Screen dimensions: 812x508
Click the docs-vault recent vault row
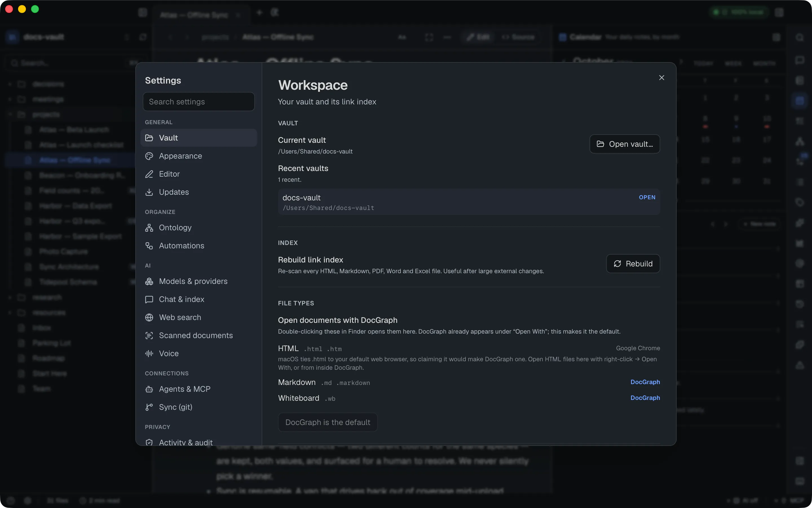[469, 202]
